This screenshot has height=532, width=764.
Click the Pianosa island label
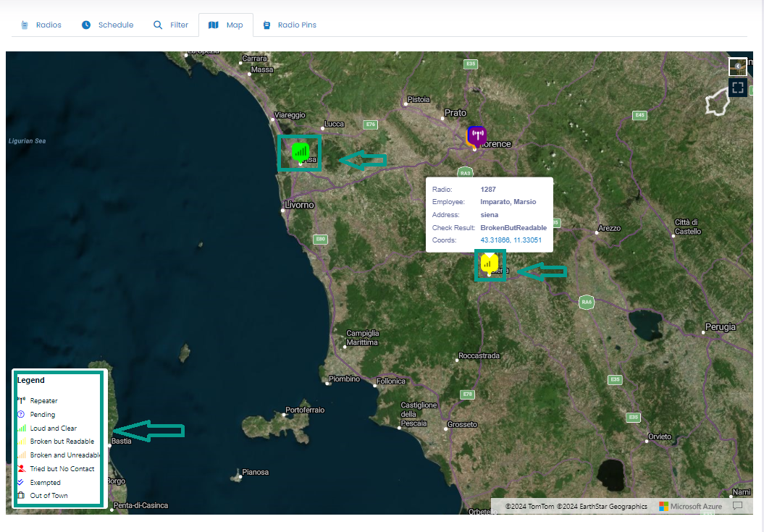tap(256, 472)
